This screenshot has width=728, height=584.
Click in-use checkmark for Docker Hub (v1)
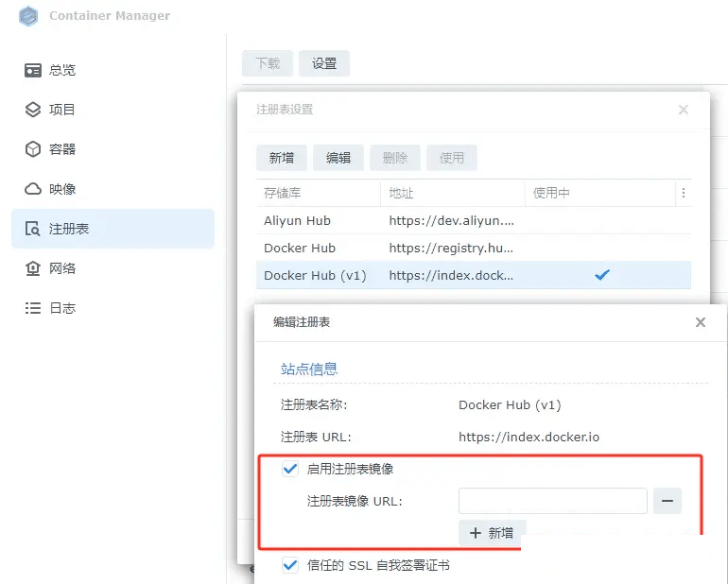[601, 275]
